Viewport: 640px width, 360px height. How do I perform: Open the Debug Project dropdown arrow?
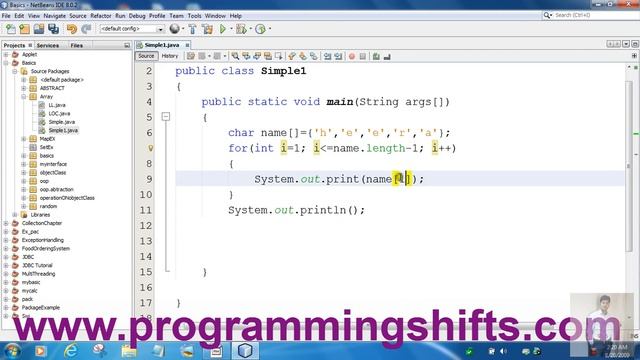click(250, 29)
